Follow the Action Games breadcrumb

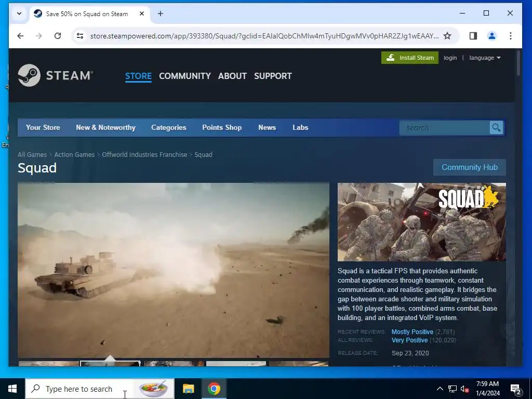(74, 155)
